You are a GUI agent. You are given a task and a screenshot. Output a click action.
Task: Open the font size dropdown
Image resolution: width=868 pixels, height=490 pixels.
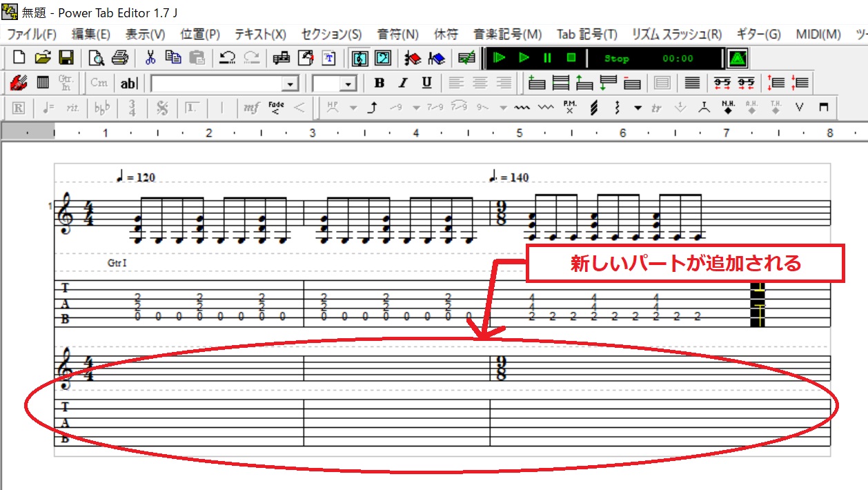click(x=349, y=83)
